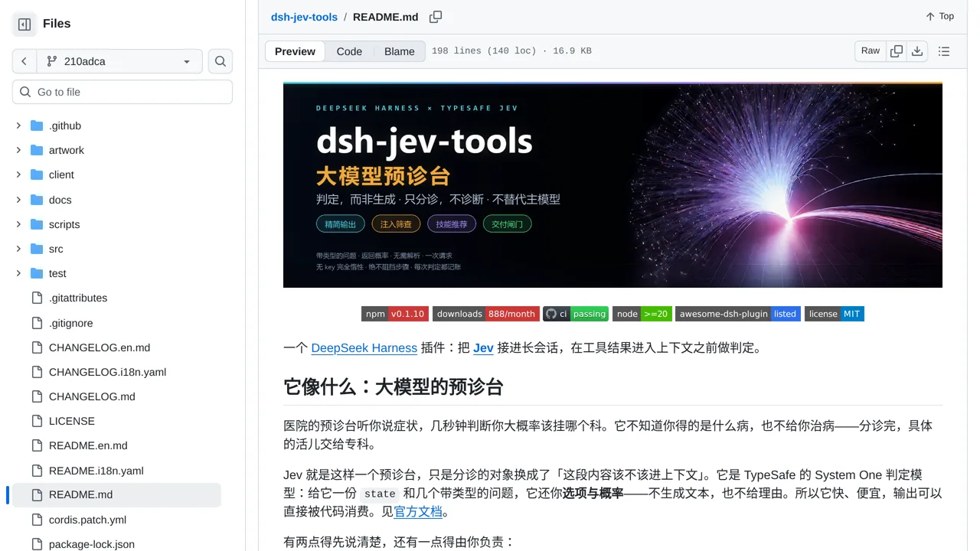980x551 pixels.
Task: Open the src folder
Action: pos(56,249)
